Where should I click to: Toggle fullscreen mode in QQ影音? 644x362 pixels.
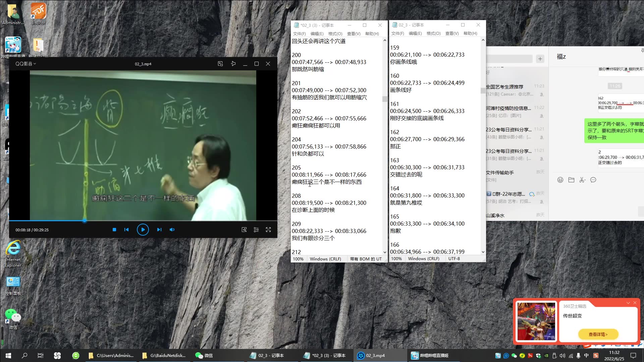268,230
